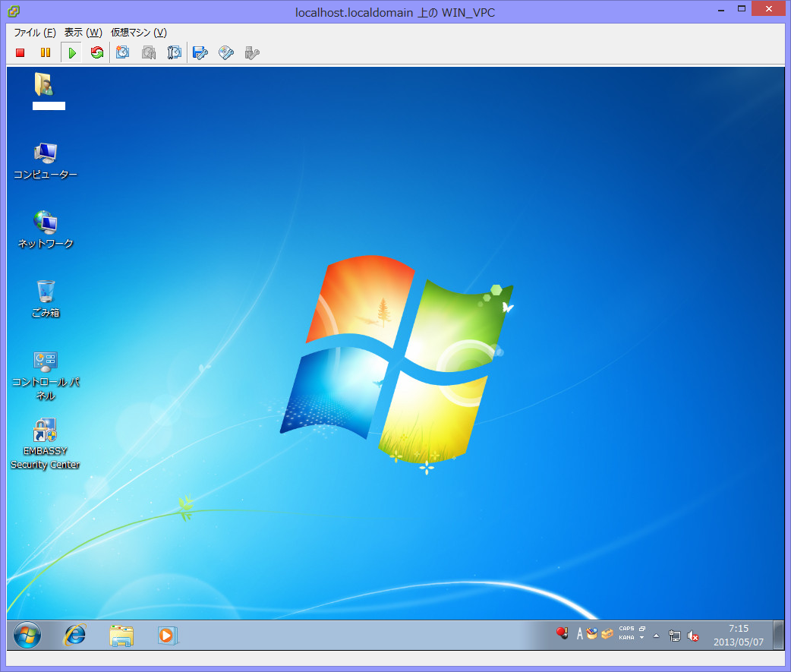Viewport: 791px width, 672px height.
Task: Select the コントロール パネル desktop icon
Action: tap(46, 376)
